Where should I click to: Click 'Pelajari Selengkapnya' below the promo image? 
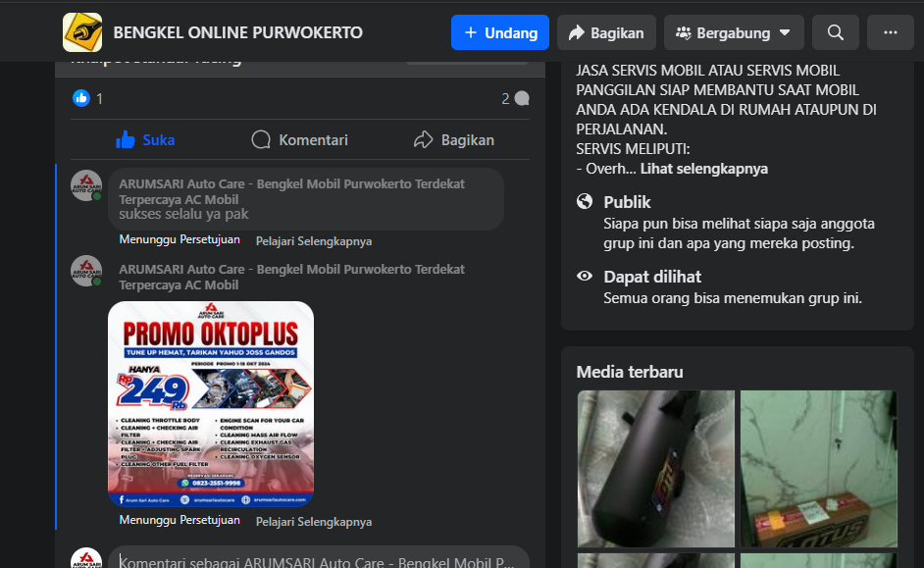pyautogui.click(x=314, y=522)
